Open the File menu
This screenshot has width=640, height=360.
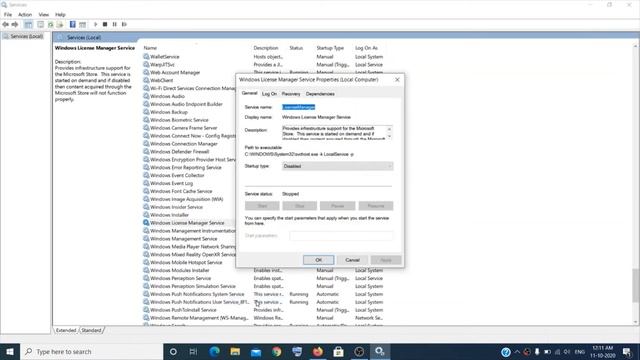(x=8, y=14)
